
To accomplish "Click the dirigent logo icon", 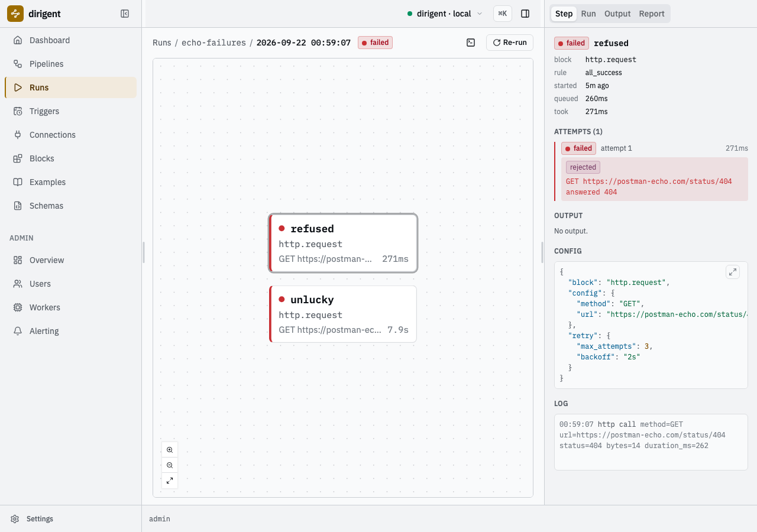I will pos(15,14).
